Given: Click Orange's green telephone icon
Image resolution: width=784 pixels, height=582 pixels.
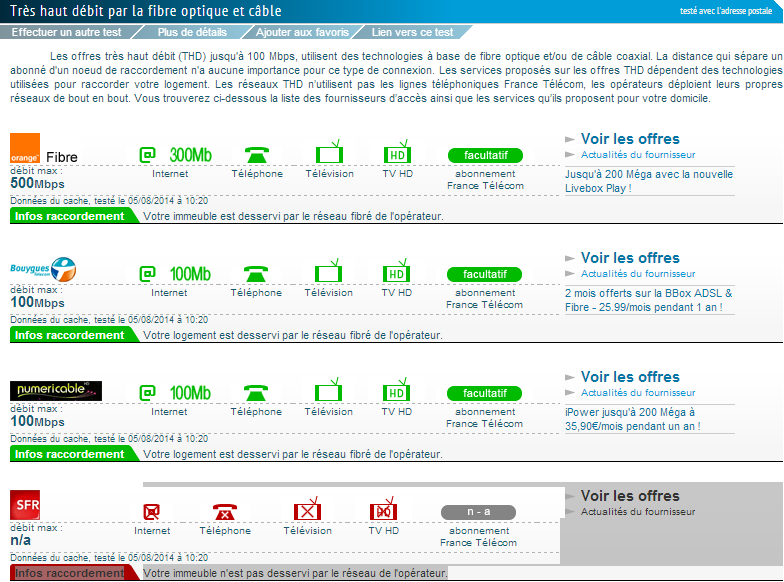Looking at the screenshot, I should (257, 155).
